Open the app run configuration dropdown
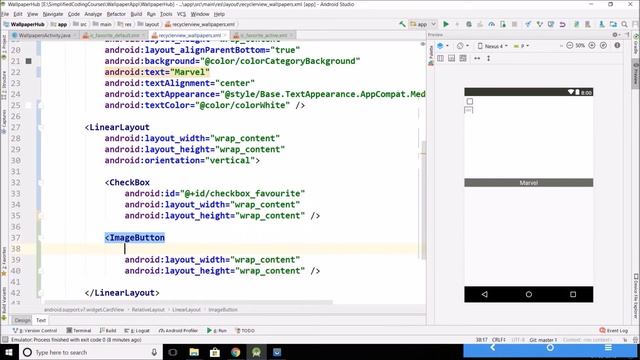 [423, 24]
